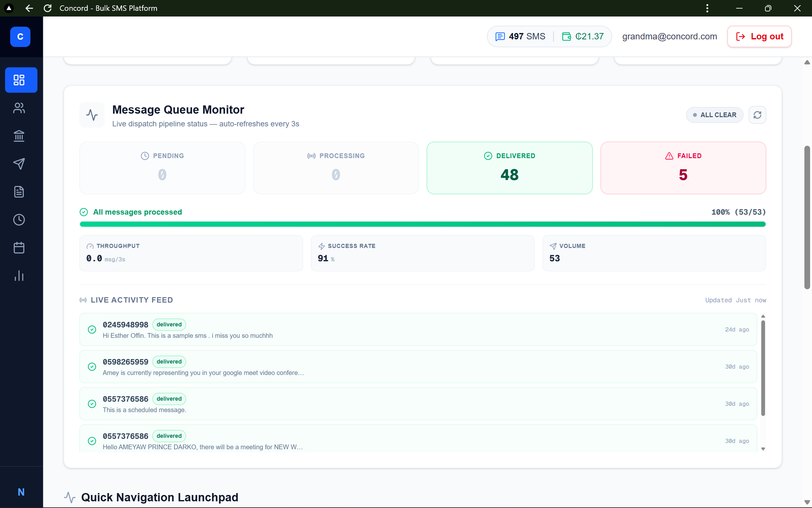Click the Live Activity Feed broadcast icon

click(x=83, y=300)
